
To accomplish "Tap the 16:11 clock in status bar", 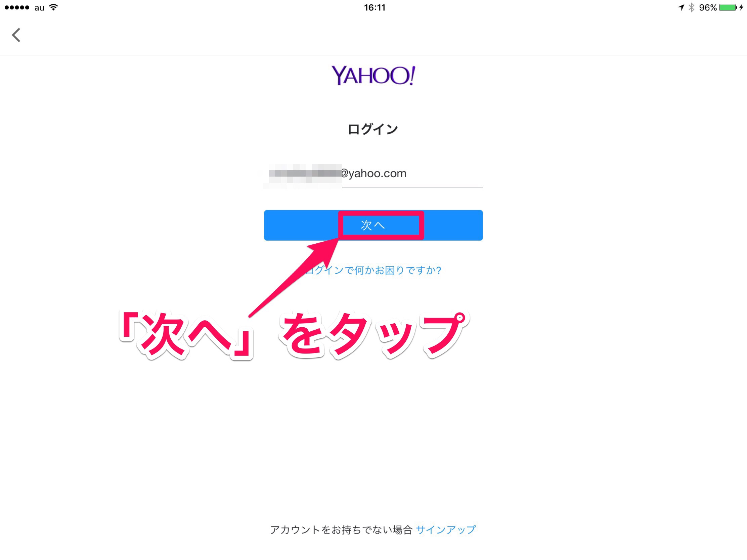I will [375, 7].
